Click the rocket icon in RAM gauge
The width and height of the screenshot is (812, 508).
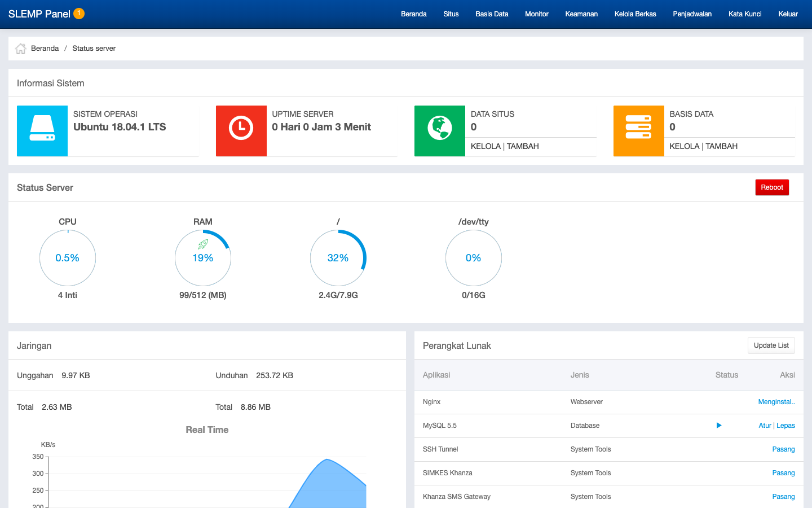pyautogui.click(x=203, y=244)
